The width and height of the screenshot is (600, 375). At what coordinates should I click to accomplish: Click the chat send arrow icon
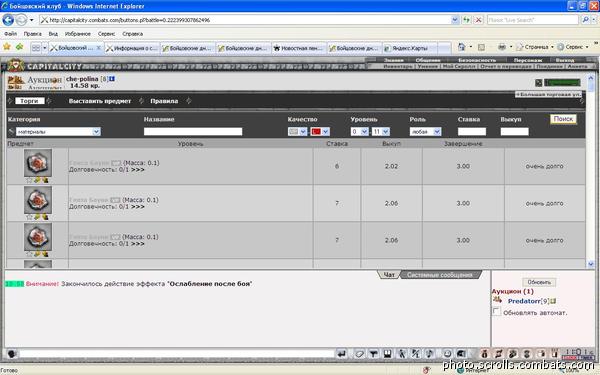[342, 354]
